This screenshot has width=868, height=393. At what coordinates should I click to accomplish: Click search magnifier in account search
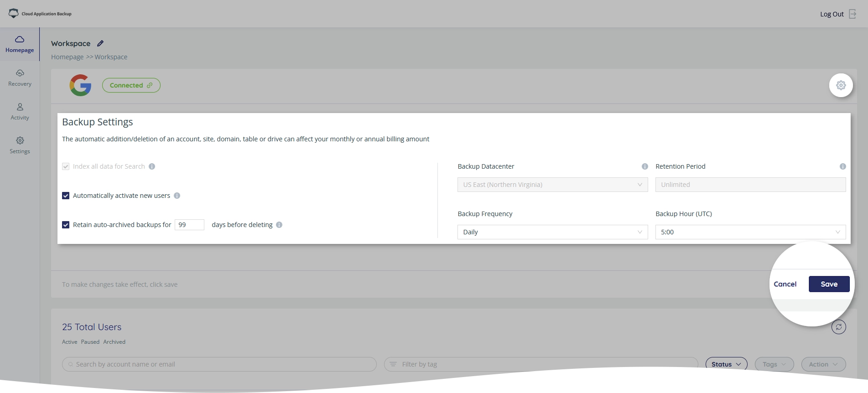coord(71,364)
